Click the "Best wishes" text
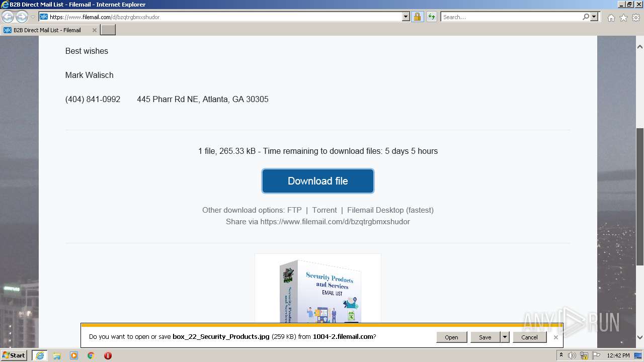 pyautogui.click(x=87, y=51)
